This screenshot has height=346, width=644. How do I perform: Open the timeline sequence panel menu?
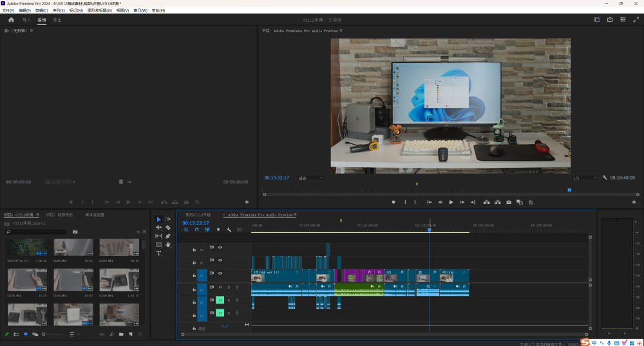point(296,214)
